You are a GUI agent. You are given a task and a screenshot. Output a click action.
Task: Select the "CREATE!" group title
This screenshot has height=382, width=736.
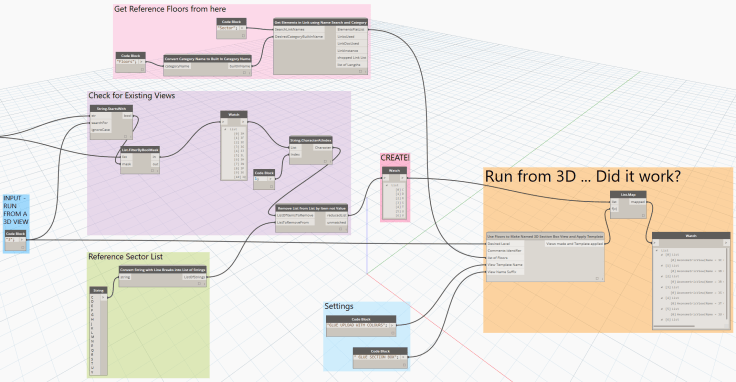coord(395,158)
